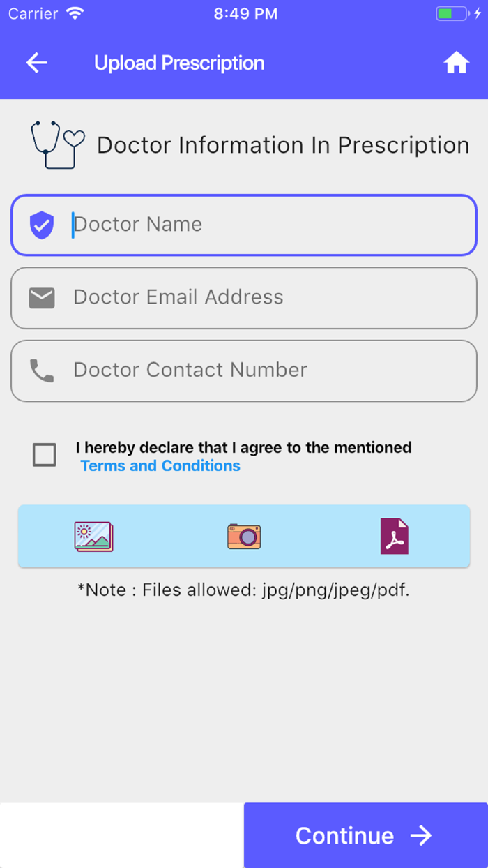
Task: Click the battery indicator in the status bar
Action: (453, 13)
